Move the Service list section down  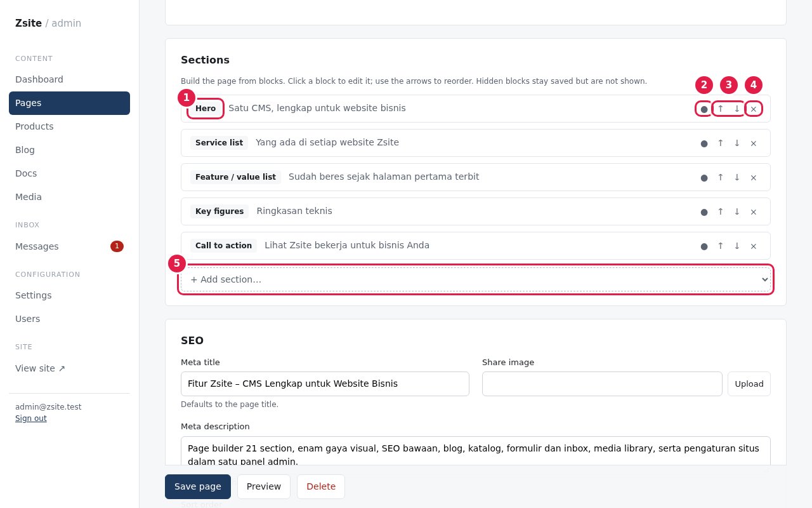[x=737, y=143]
